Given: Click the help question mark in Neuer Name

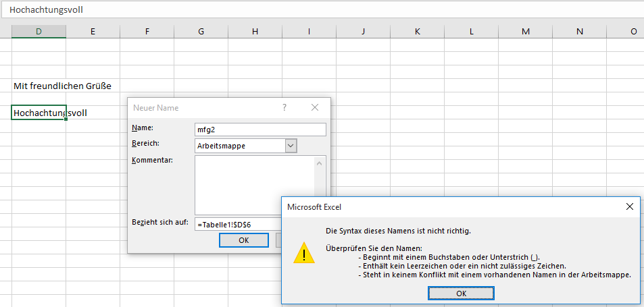Looking at the screenshot, I should click(x=284, y=108).
